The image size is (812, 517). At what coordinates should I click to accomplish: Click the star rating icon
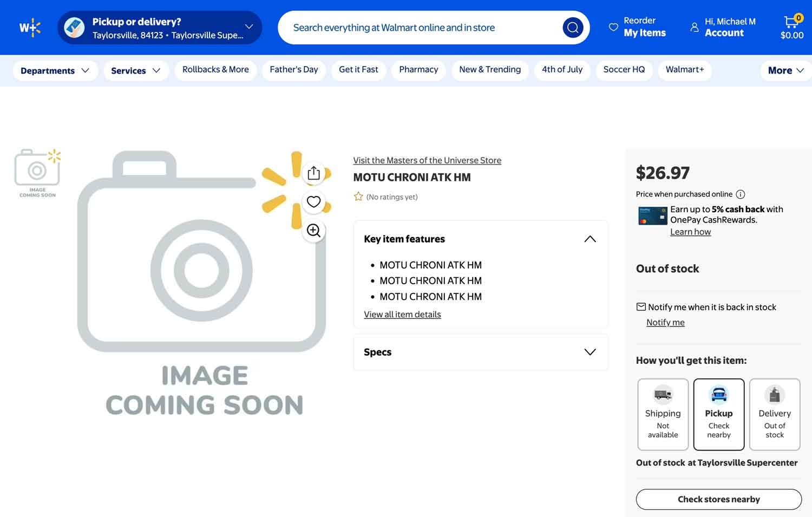point(358,197)
